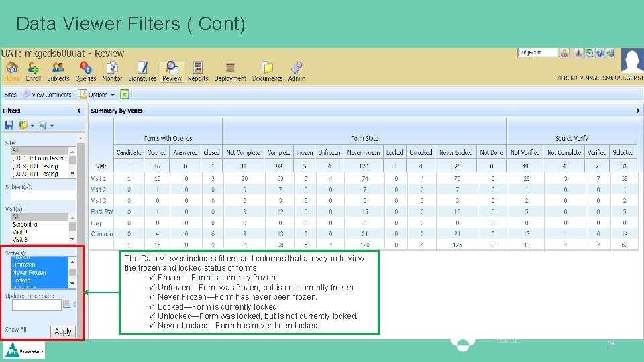Collapse the Filters panel
This screenshot has height=362, width=644.
point(79,111)
